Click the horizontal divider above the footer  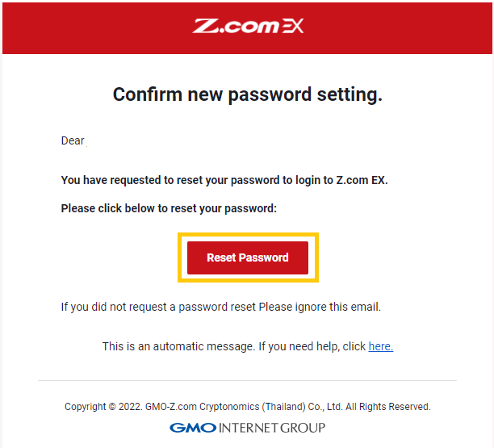[x=247, y=380]
